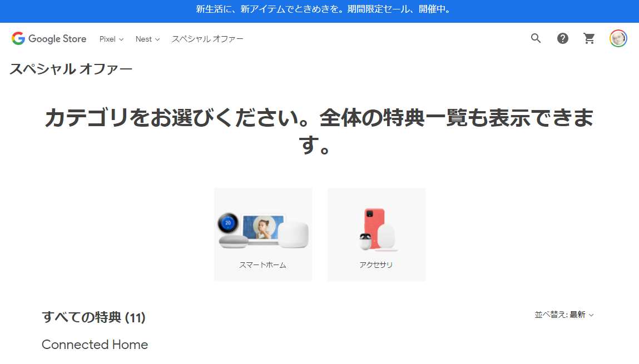Image resolution: width=639 pixels, height=364 pixels.
Task: Click the アクセサリ label text
Action: click(x=376, y=265)
